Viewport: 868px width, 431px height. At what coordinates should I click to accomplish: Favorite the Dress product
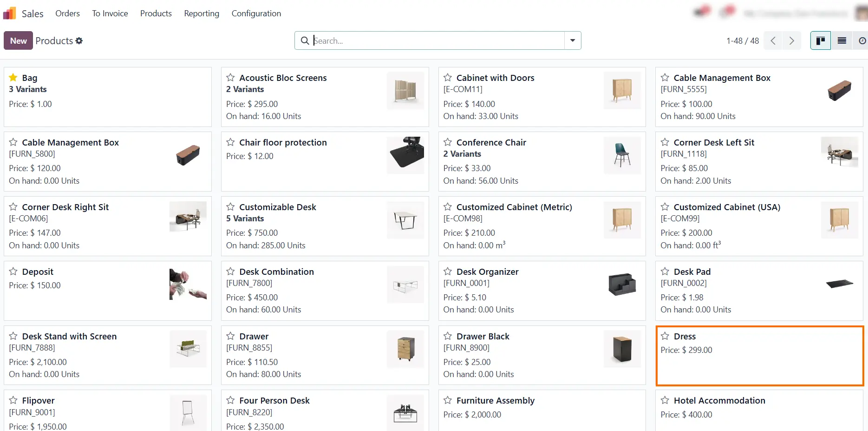[665, 336]
